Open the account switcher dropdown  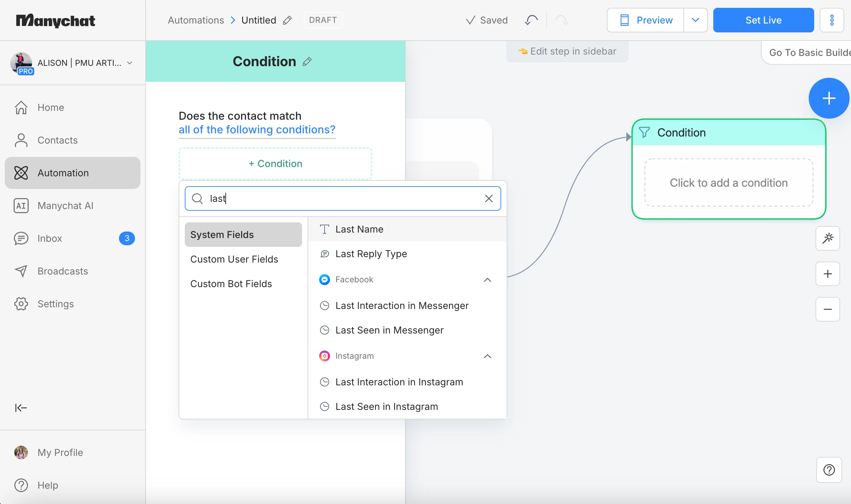point(130,63)
